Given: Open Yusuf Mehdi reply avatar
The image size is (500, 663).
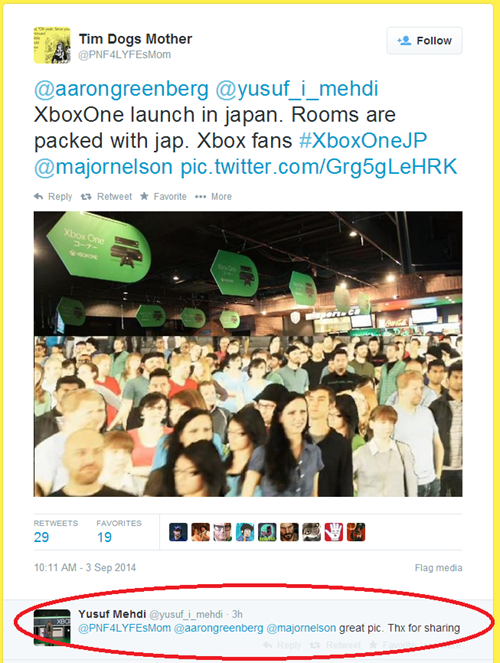Looking at the screenshot, I should point(52,627).
